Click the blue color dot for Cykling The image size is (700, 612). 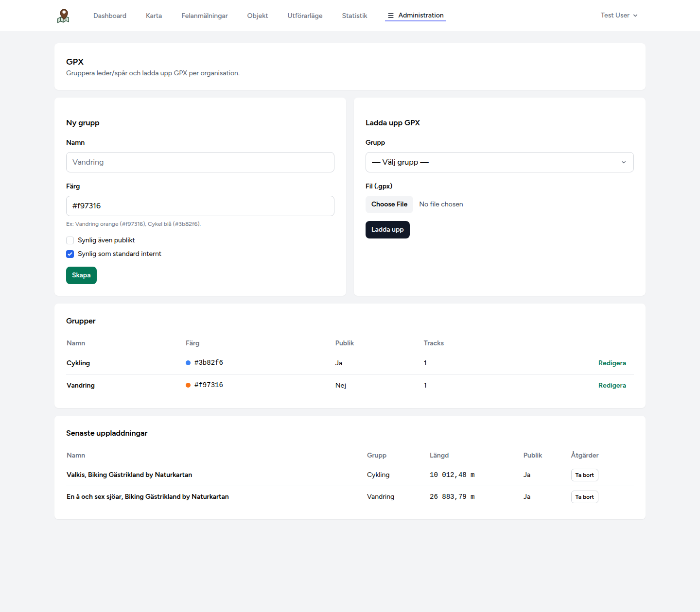pyautogui.click(x=188, y=363)
